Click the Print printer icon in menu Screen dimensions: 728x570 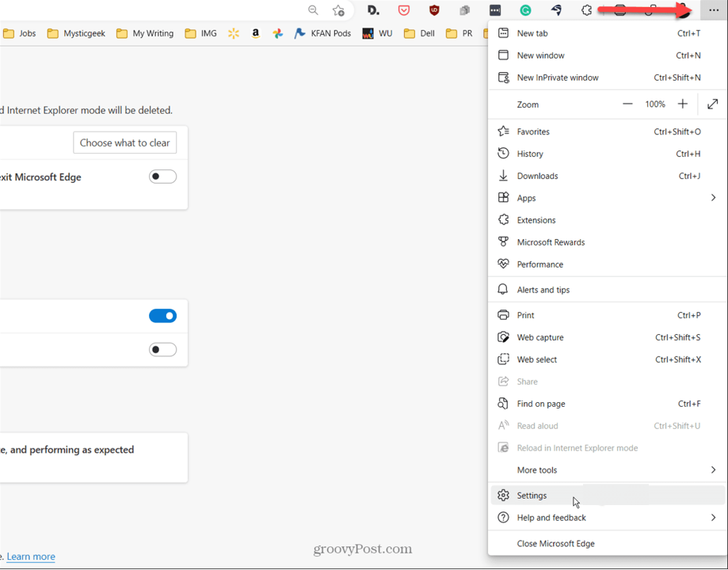click(x=503, y=315)
